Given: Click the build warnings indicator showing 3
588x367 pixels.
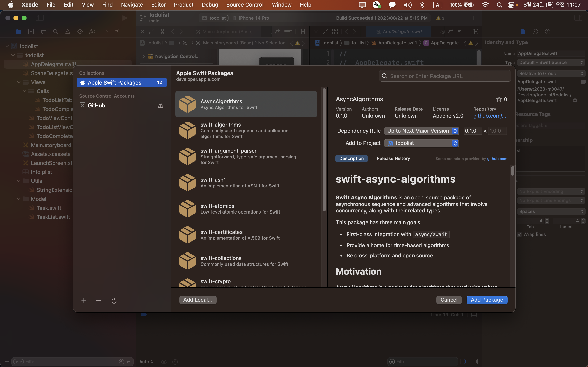Looking at the screenshot, I should pos(440,18).
